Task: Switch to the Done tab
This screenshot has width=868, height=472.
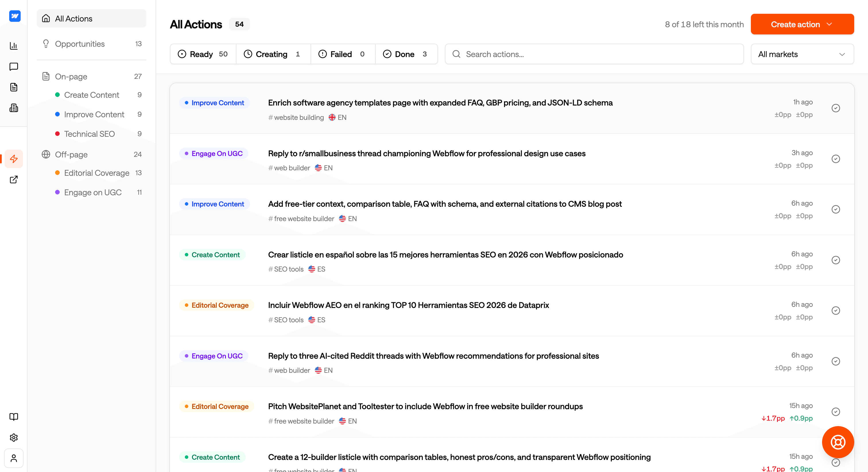Action: click(x=406, y=54)
